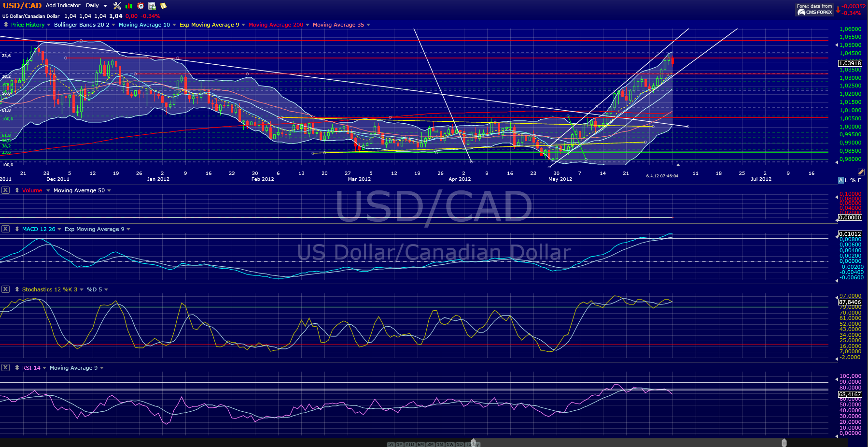Click the reorder arrows beside Price History

click(6, 25)
